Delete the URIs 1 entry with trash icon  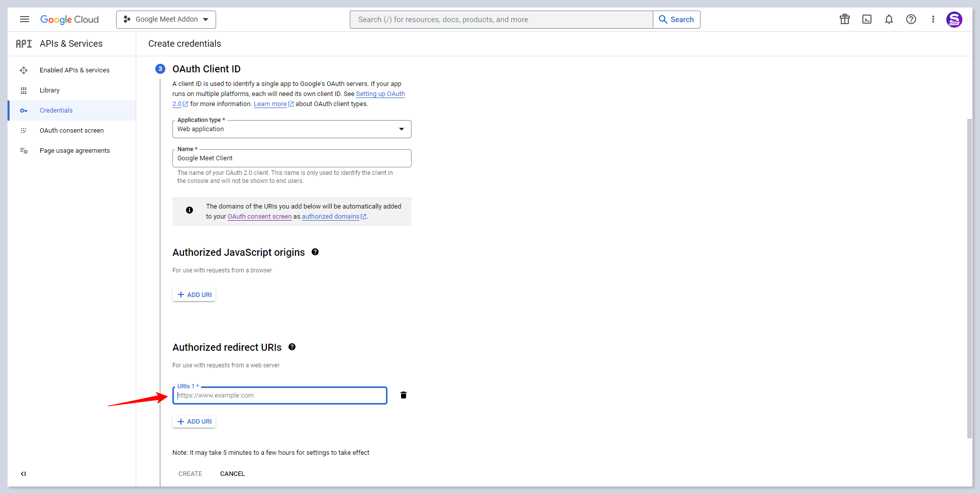tap(403, 395)
